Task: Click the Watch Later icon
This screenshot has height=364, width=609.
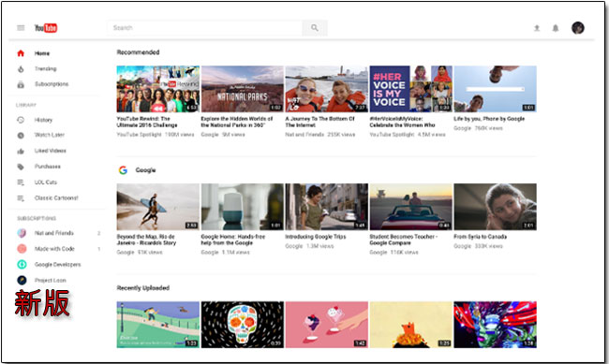Action: [x=21, y=136]
